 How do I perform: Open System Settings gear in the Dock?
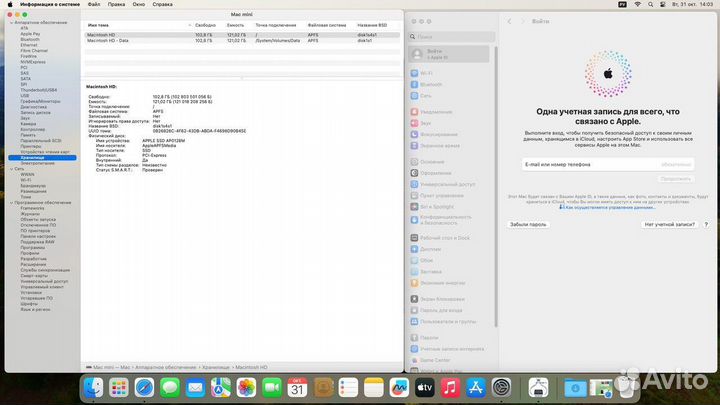point(501,388)
